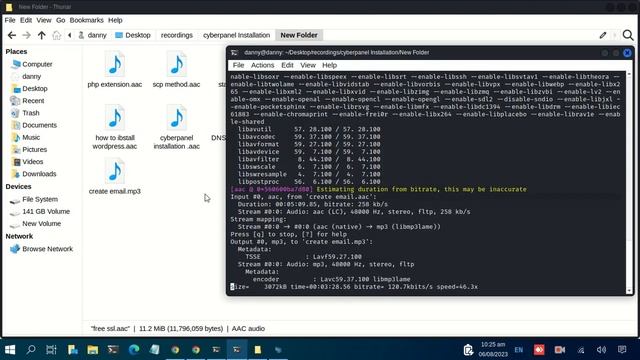Open the notifications tray icon

pos(622,350)
